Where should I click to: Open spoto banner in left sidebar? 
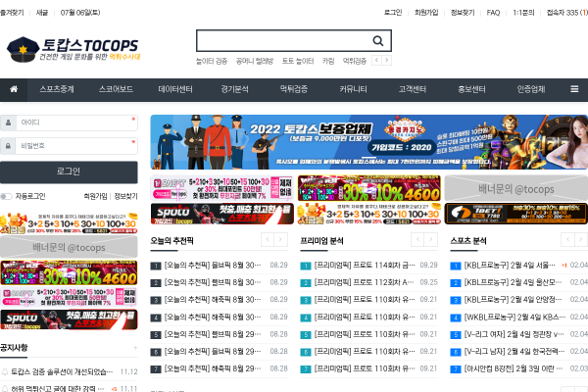pyautogui.click(x=69, y=319)
